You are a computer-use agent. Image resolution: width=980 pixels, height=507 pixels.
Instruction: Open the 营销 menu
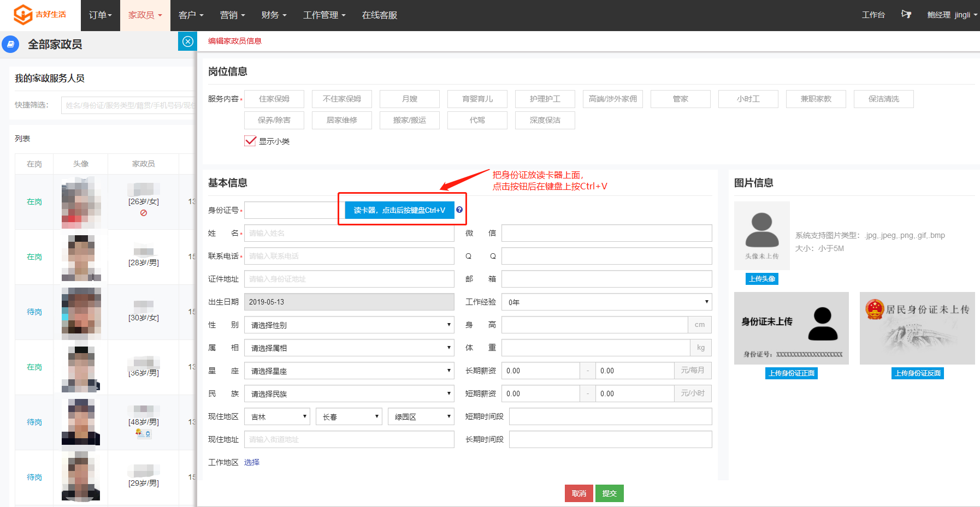(233, 15)
